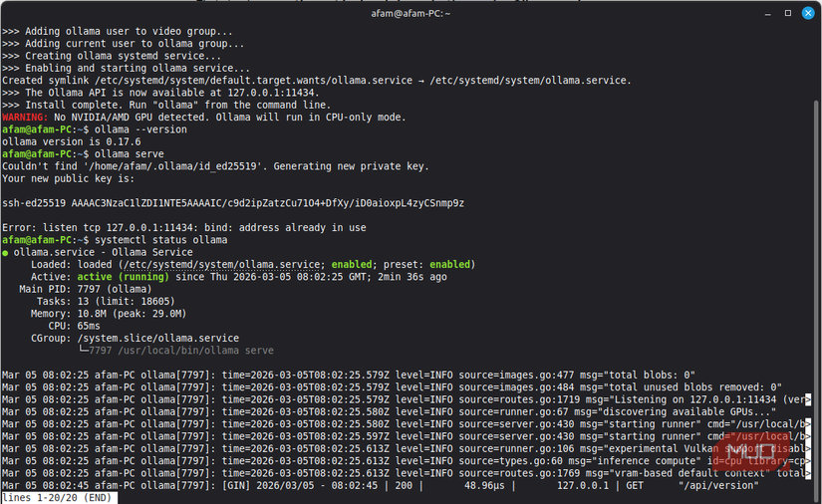
Task: Click the tree branch symbol before 7797 /usr/local/bin/ollama serve
Action: click(83, 350)
